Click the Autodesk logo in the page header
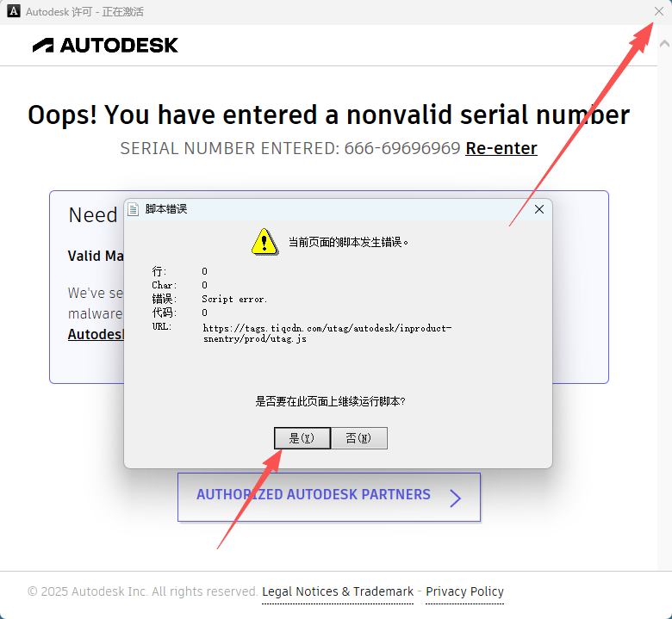 tap(105, 46)
